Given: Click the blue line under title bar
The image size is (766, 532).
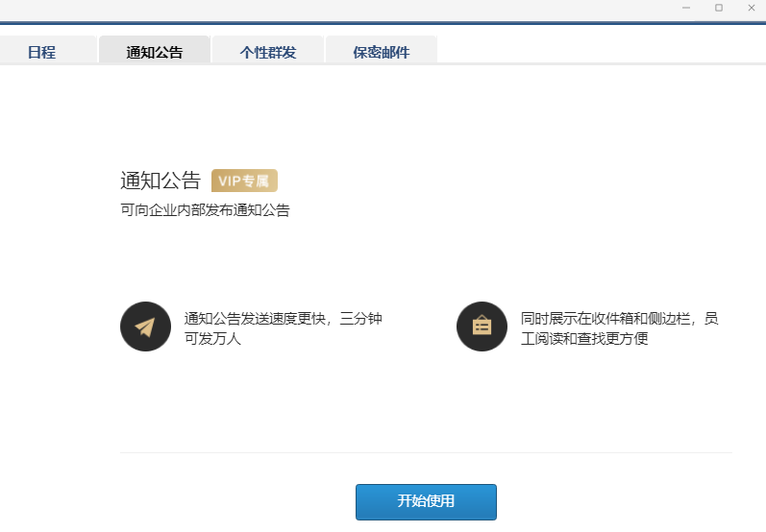Looking at the screenshot, I should [384, 22].
